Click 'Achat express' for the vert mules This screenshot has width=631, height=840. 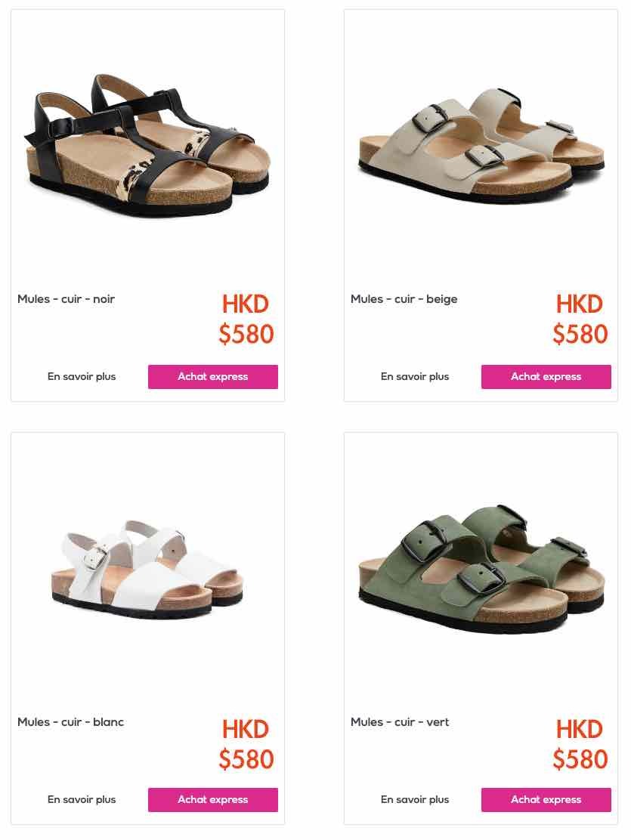click(x=546, y=800)
